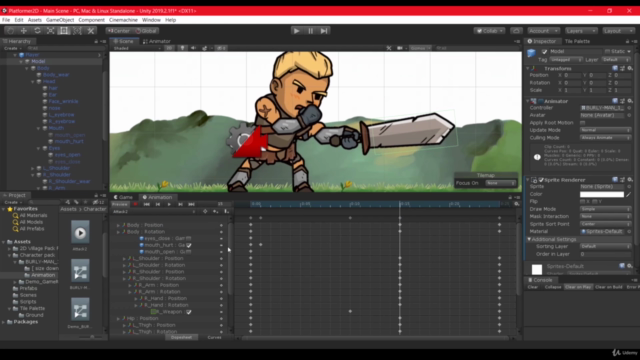This screenshot has height=360, width=640.
Task: Go to next keyframe in Animation
Action: (x=180, y=204)
